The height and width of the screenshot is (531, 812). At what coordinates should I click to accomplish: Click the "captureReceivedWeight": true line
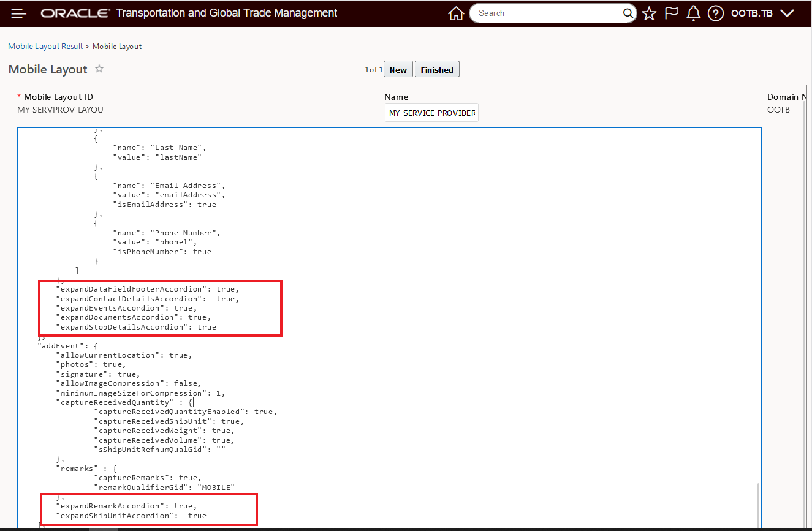tap(164, 431)
